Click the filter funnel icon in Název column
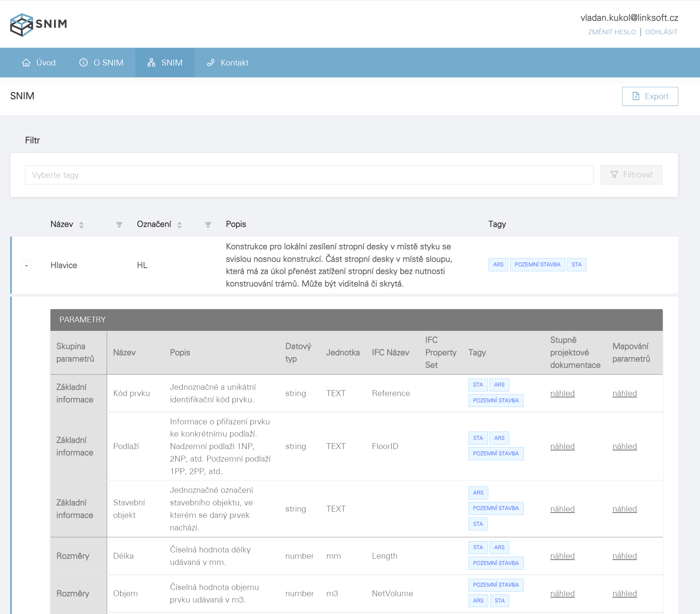 [119, 225]
